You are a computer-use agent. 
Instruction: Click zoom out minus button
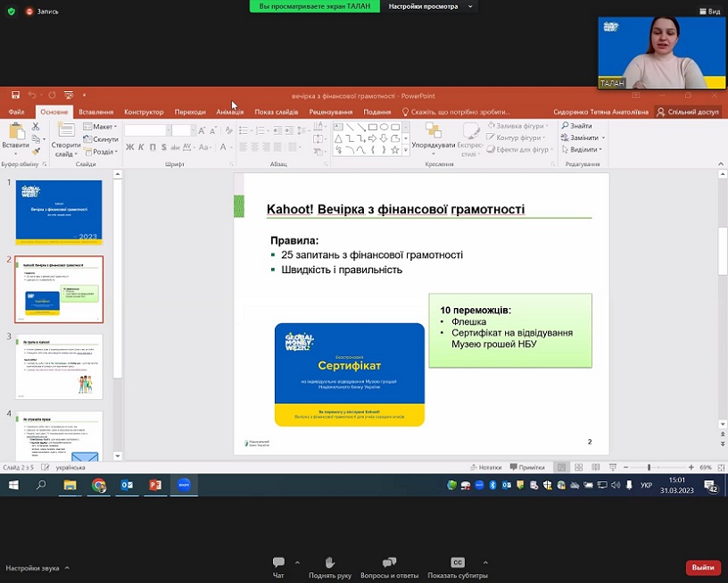[x=626, y=467]
